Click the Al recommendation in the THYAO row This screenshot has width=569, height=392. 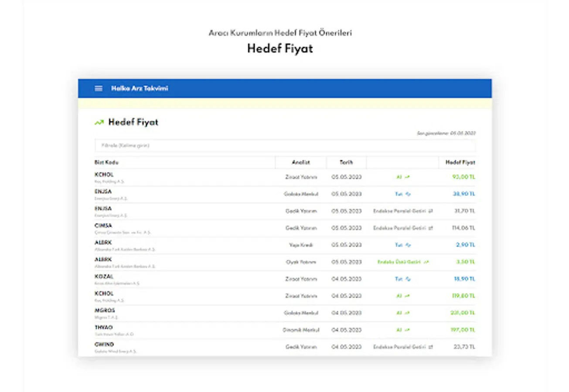[x=399, y=330]
